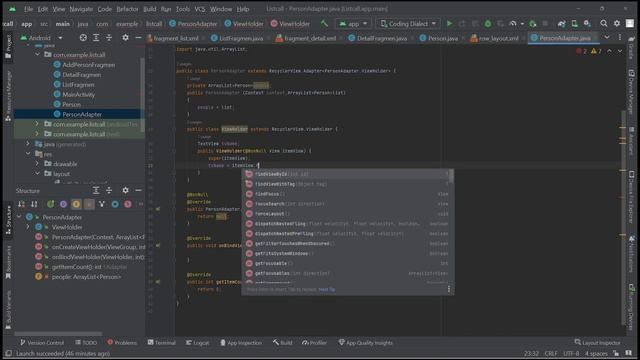Select MainActivity in the project tree
The width and height of the screenshot is (640, 360).
tap(78, 94)
